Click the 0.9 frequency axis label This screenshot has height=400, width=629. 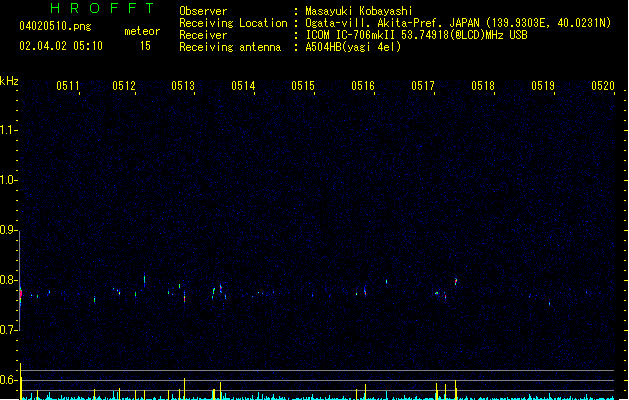pyautogui.click(x=8, y=230)
